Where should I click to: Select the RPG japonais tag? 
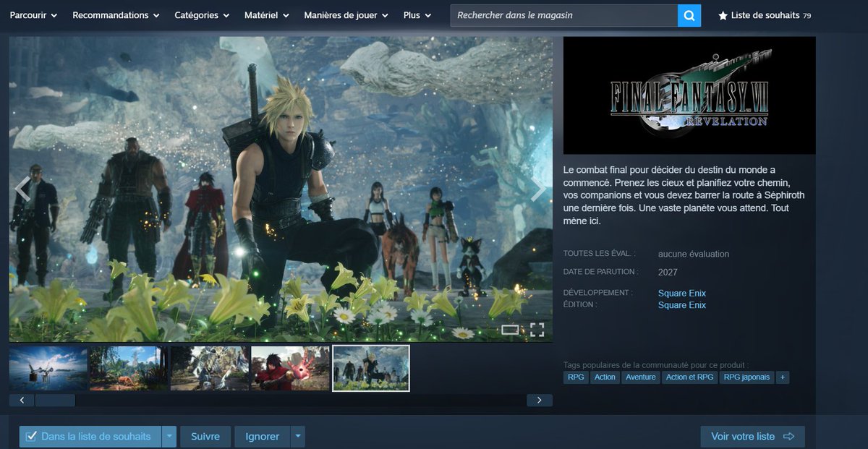[746, 377]
